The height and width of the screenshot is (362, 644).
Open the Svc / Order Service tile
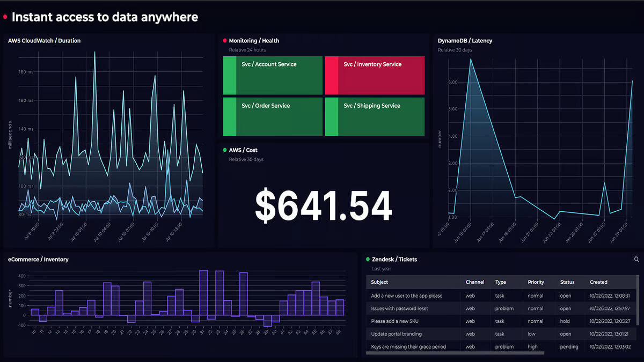point(273,116)
